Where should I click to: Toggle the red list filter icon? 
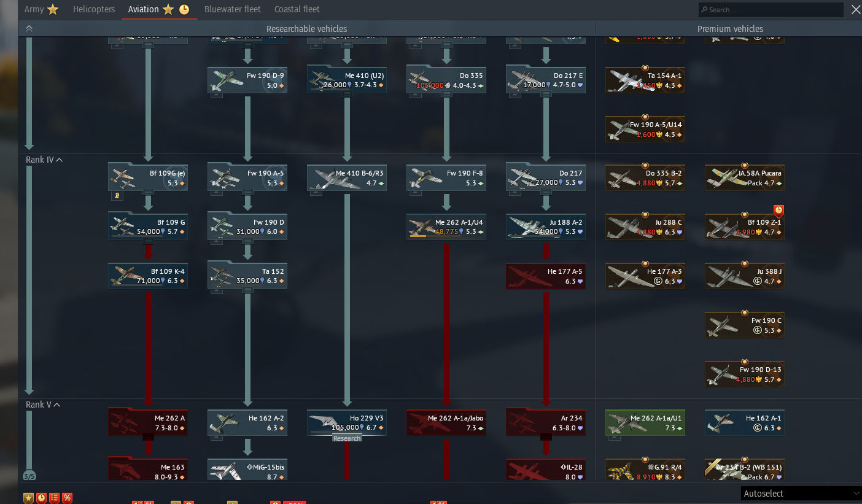click(x=54, y=498)
